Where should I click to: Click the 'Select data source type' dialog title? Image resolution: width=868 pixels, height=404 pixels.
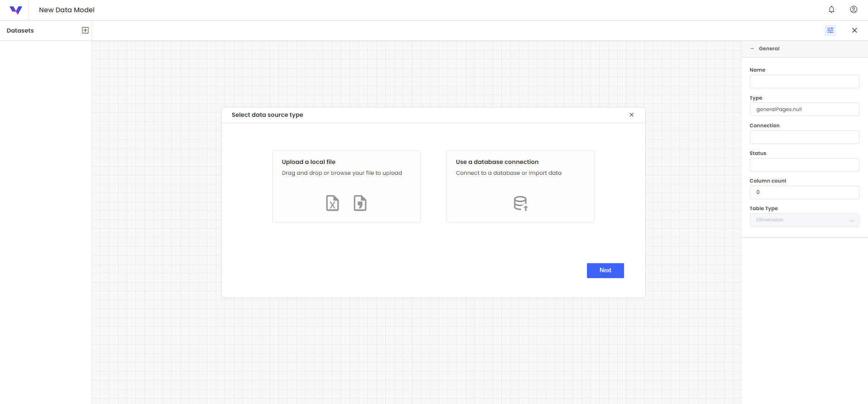tap(267, 115)
